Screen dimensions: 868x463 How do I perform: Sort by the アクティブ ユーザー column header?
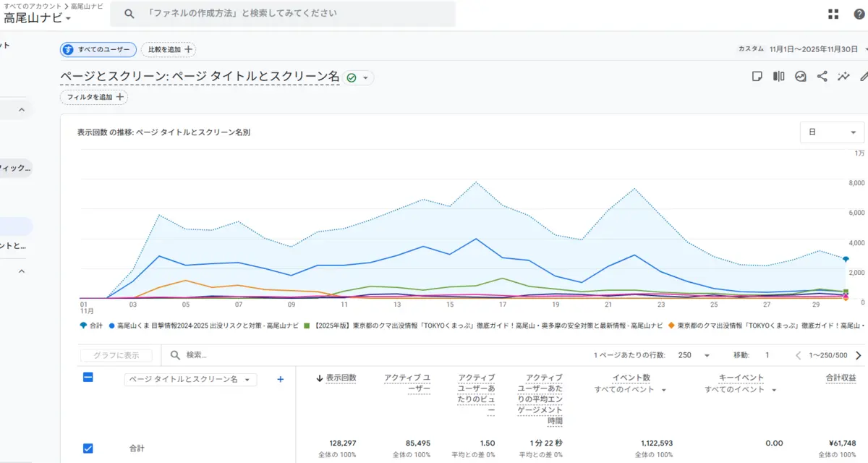(407, 383)
